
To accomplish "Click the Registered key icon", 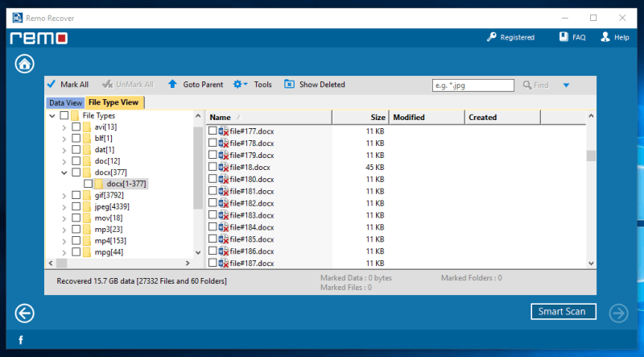I will click(491, 37).
